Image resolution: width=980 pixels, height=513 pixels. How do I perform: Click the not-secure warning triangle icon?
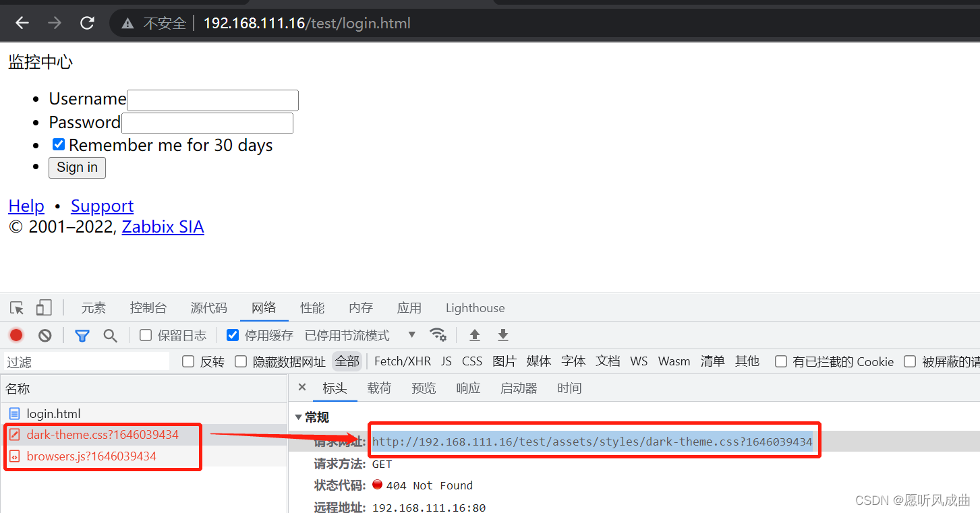click(127, 24)
